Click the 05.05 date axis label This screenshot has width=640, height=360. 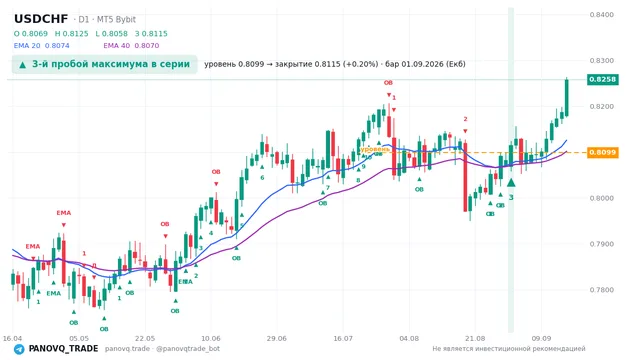79,338
